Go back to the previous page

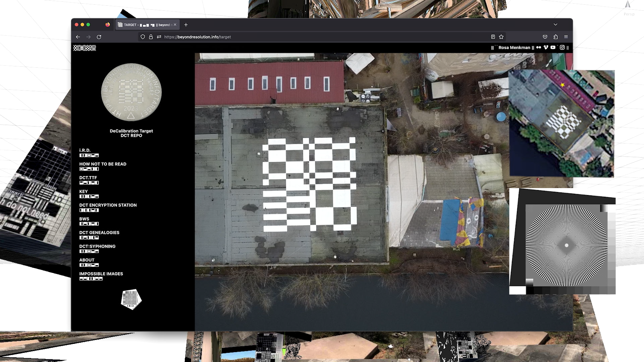[x=78, y=37]
